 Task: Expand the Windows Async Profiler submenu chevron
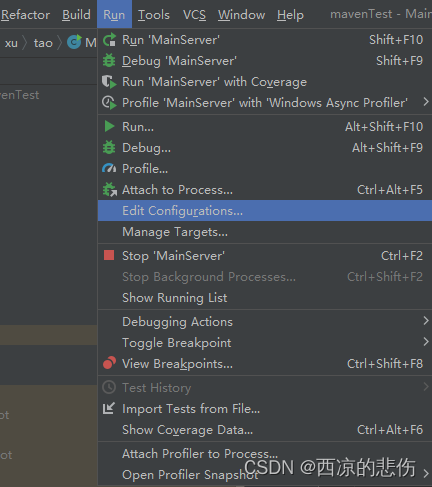tap(426, 102)
